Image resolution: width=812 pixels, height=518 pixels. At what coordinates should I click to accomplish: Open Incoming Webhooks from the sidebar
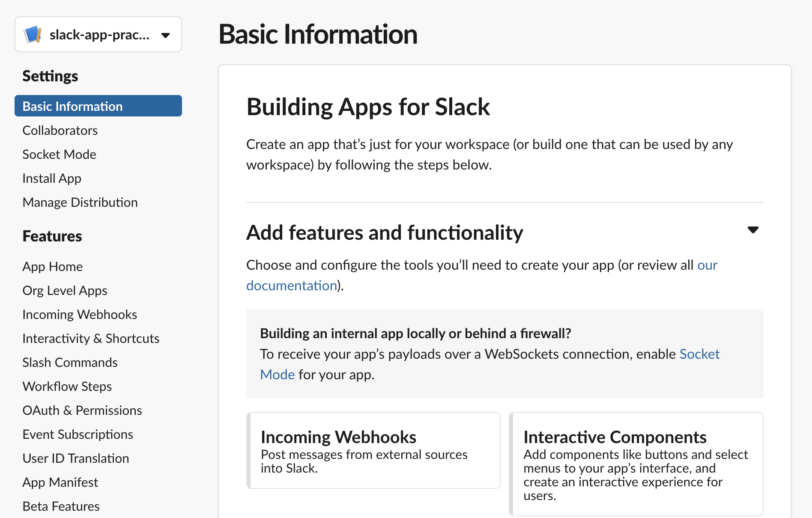click(x=80, y=314)
